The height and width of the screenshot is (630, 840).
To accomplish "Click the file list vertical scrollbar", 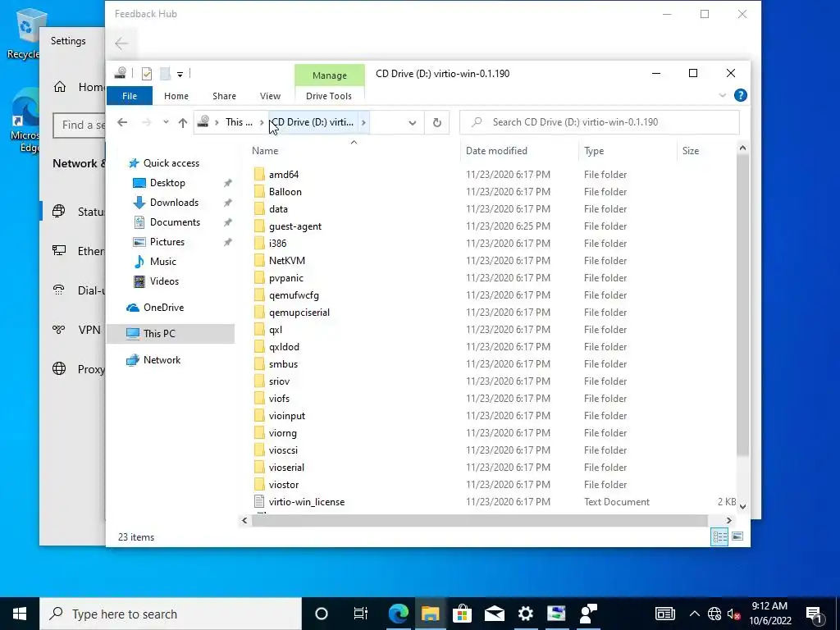I will pyautogui.click(x=742, y=305).
